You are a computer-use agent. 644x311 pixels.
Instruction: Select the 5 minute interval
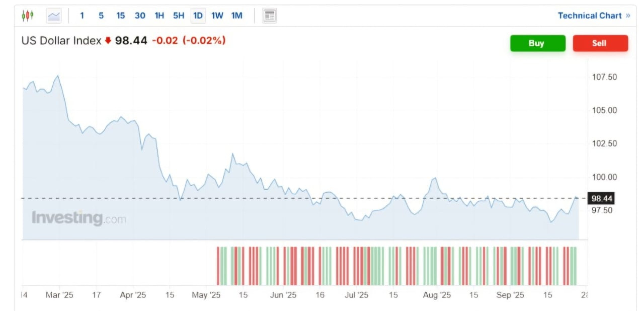(101, 16)
